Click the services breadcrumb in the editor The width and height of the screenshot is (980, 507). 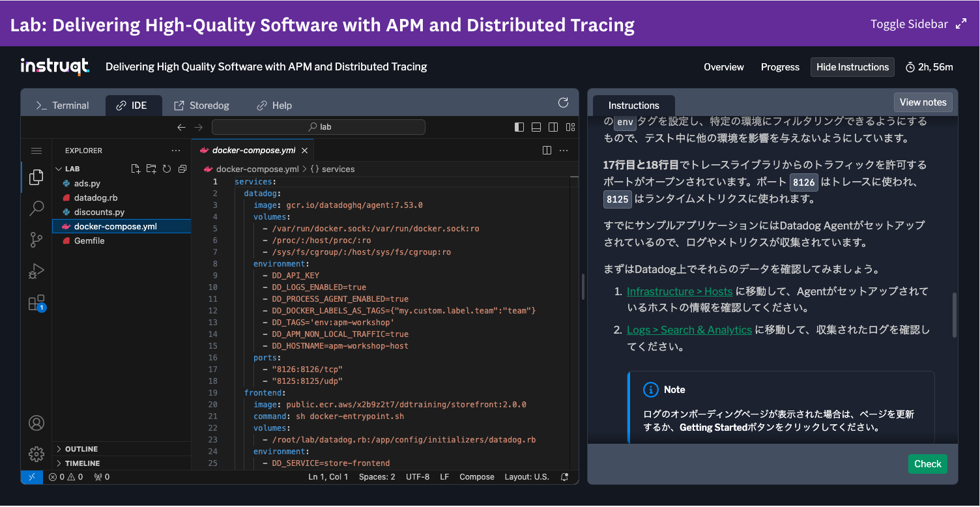tap(332, 169)
